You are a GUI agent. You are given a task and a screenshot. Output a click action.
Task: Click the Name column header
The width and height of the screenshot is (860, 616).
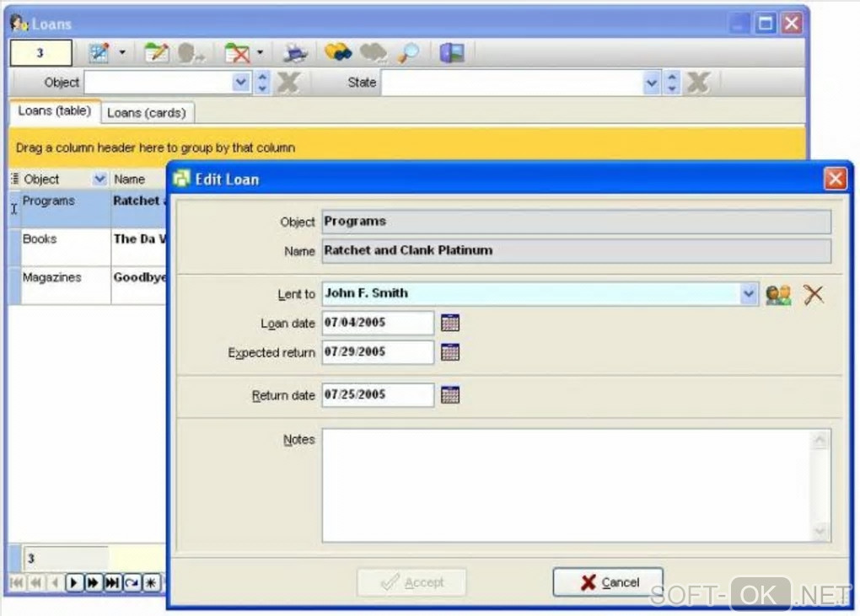pos(137,179)
